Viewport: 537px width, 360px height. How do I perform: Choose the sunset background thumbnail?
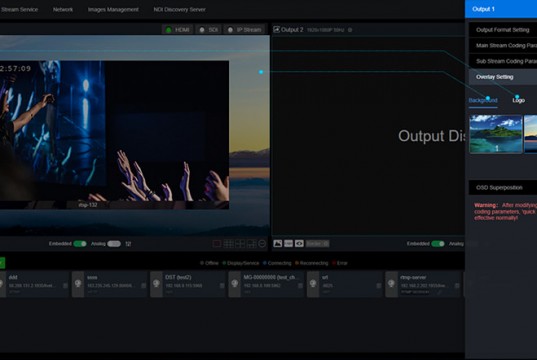point(530,134)
